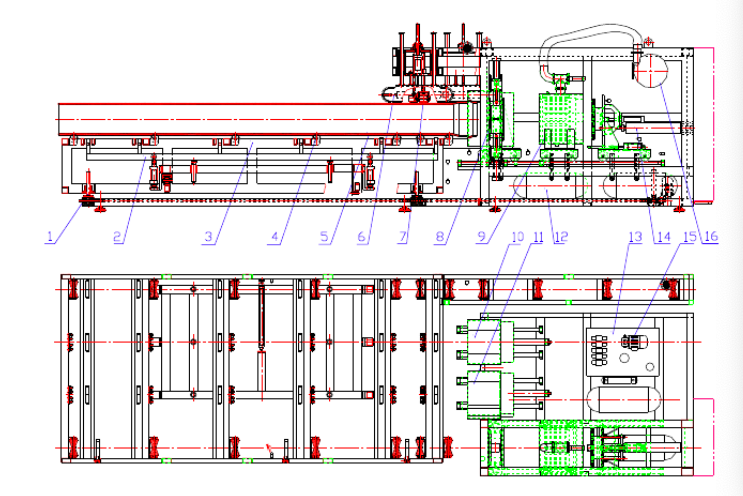The width and height of the screenshot is (743, 496).
Task: Select callout number 6 label
Action: pos(362,237)
